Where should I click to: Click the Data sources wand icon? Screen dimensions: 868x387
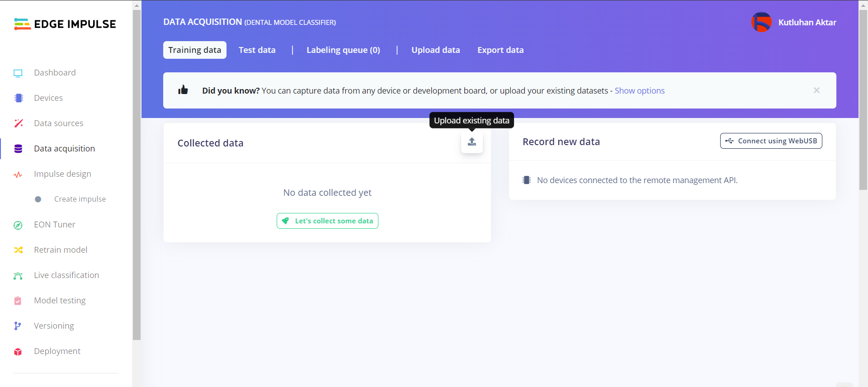pos(19,123)
